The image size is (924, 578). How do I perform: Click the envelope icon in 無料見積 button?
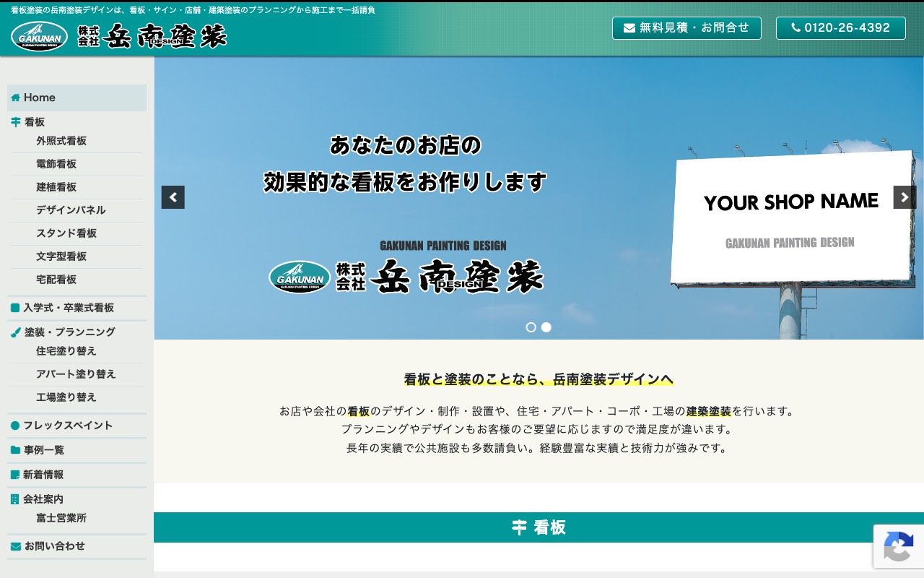(629, 28)
